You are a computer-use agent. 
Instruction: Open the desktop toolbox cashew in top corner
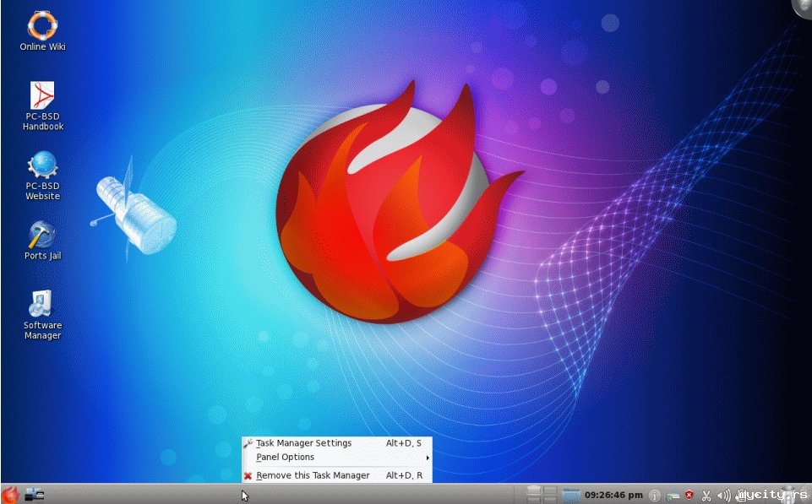pos(802,8)
